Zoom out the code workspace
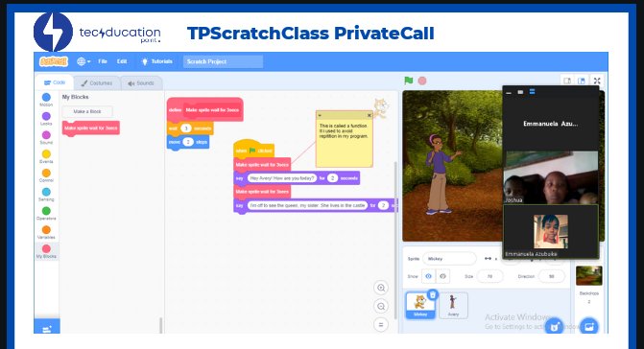Screen dimensions: 644x349 click(381, 307)
